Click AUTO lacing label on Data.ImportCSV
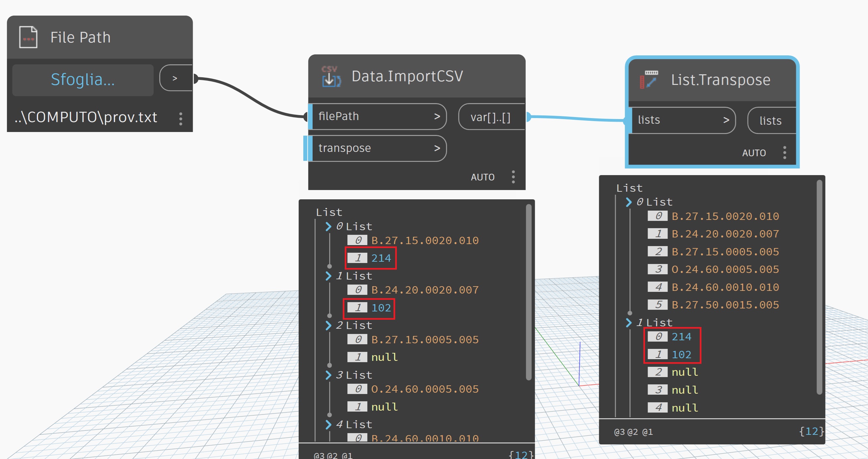Screen dimensions: 868x459 point(482,177)
